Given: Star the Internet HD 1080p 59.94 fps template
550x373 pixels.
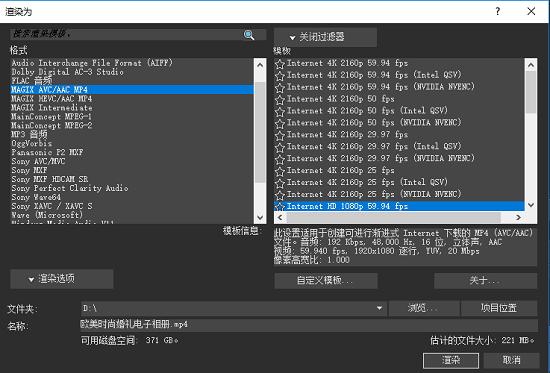Looking at the screenshot, I should pos(280,206).
